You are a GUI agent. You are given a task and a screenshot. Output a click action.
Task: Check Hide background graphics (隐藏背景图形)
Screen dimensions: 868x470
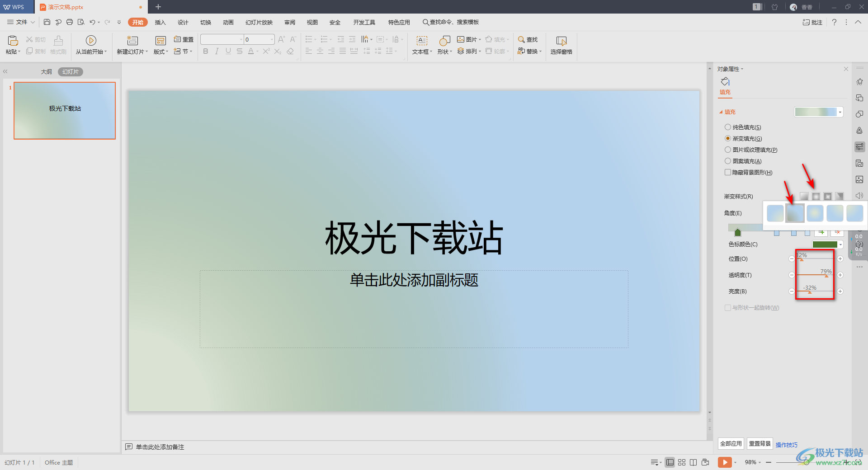tap(748, 173)
